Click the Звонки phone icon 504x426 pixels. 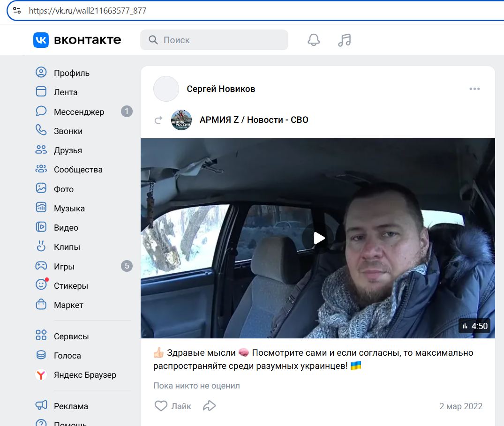coord(41,130)
